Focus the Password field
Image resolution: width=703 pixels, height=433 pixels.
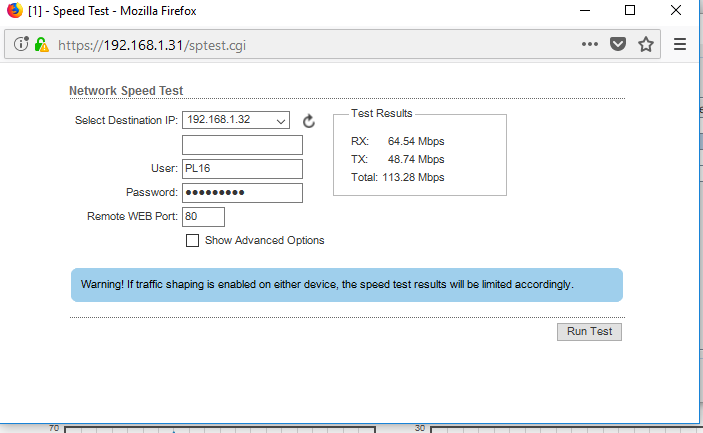tap(242, 193)
